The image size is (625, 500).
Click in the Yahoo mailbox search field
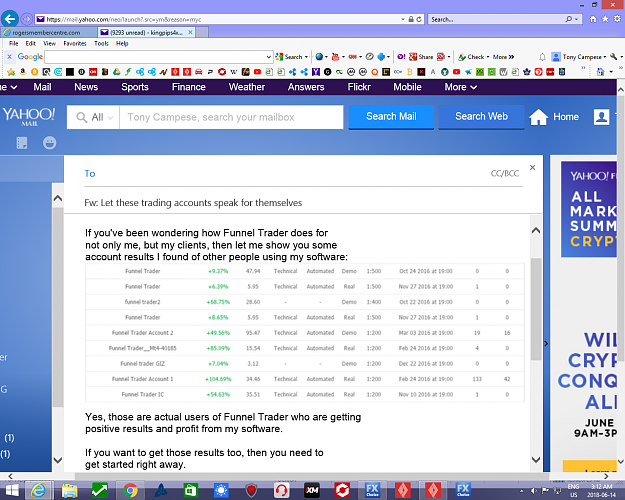click(x=231, y=117)
